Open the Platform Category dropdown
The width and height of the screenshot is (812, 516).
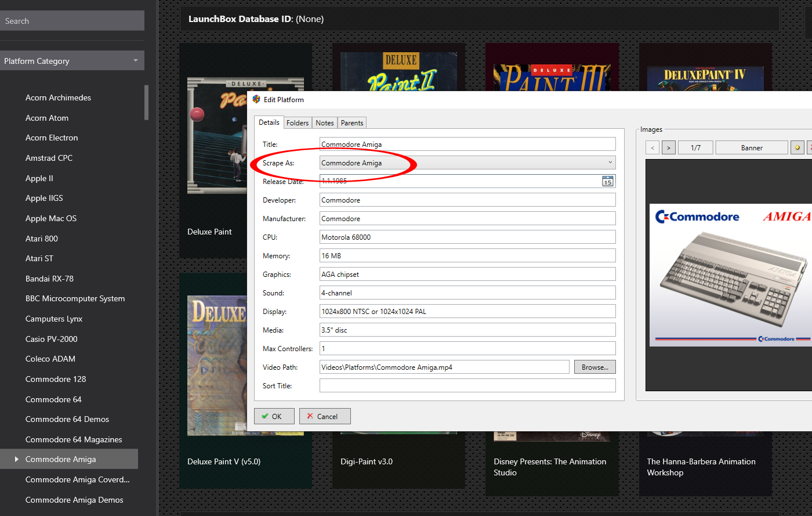(x=72, y=60)
